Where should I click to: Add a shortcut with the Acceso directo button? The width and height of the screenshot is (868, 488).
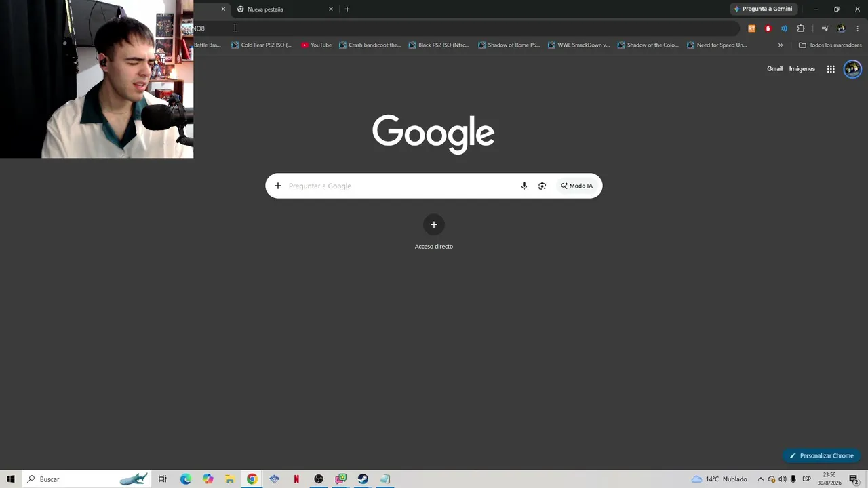pyautogui.click(x=434, y=232)
